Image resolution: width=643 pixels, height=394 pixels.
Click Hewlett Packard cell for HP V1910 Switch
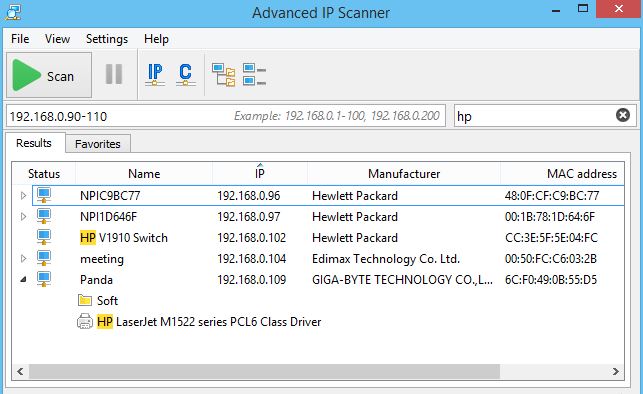pyautogui.click(x=355, y=238)
